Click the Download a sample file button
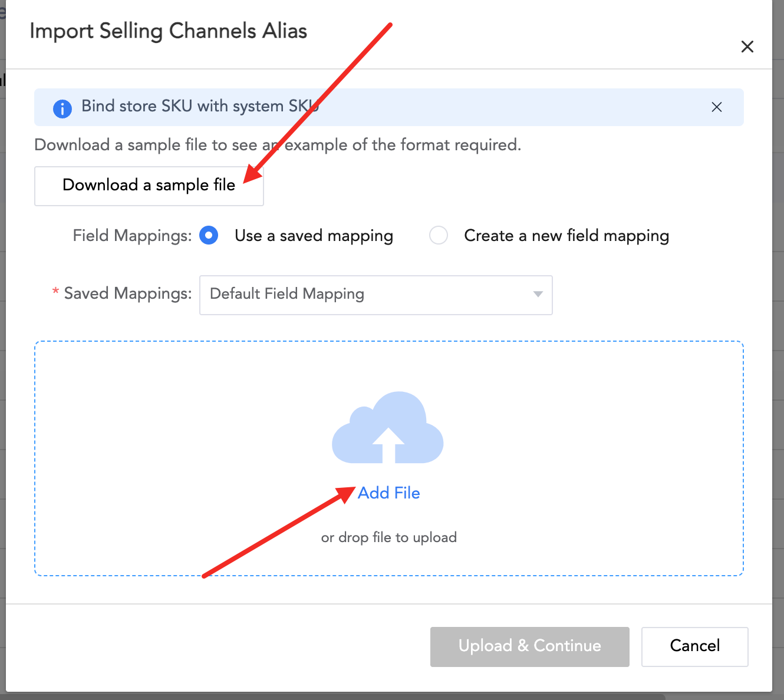Viewport: 784px width, 700px height. 149,186
